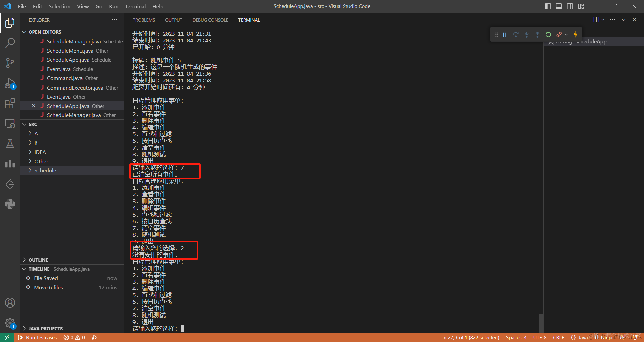Click the Hot Code Replace lightning icon
Image resolution: width=644 pixels, height=342 pixels.
576,34
